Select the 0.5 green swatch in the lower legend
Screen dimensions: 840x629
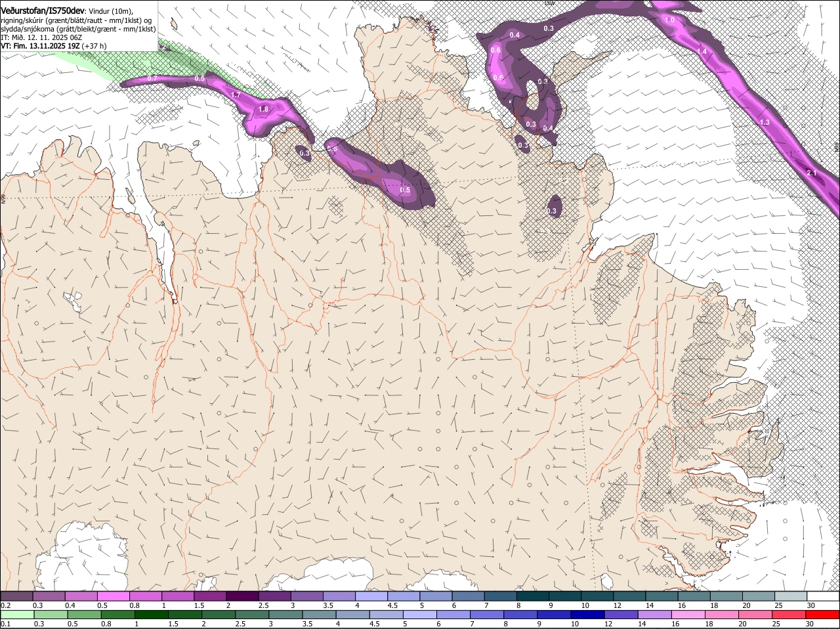(84, 615)
